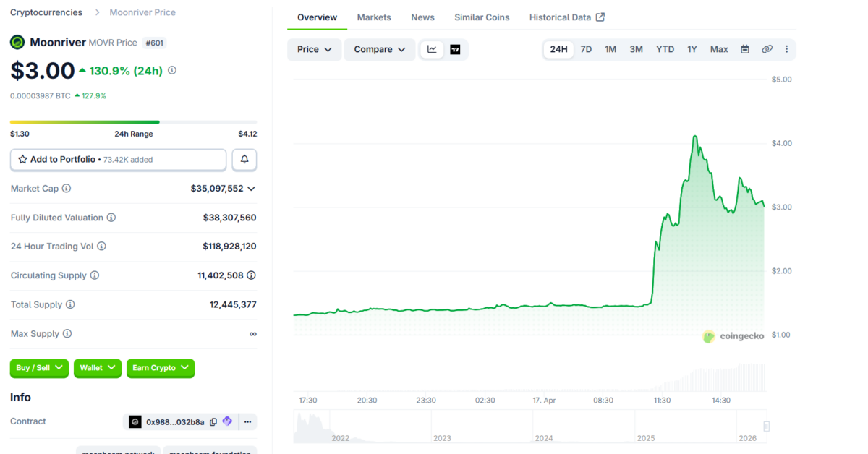Go back via the Cryptocurrencies breadcrumb link
Viewport: 868px width, 454px height.
pos(46,12)
